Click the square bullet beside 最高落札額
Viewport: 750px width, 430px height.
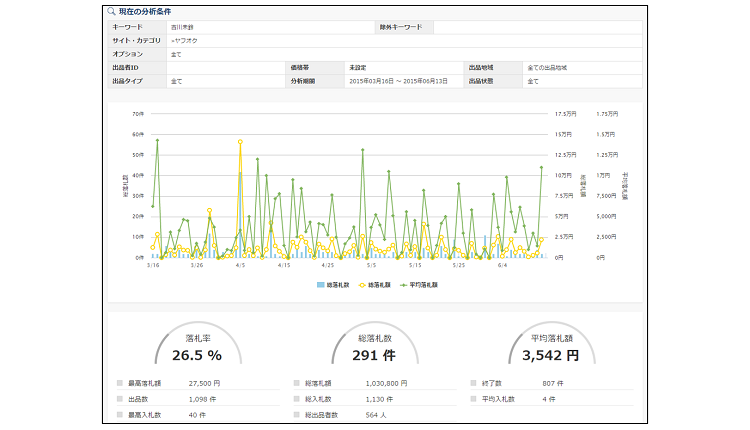pos(120,383)
